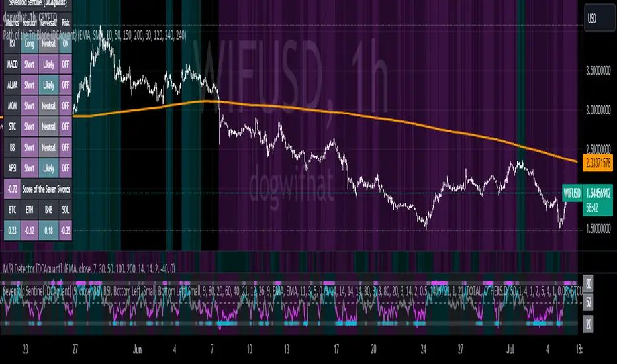This screenshot has width=617, height=364.
Task: Click the 0.23 value under BTC
Action: click(12, 230)
